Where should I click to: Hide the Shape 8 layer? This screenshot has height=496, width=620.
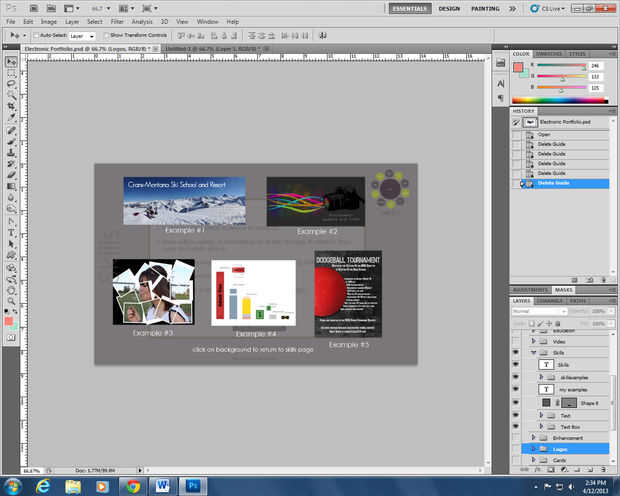[516, 402]
